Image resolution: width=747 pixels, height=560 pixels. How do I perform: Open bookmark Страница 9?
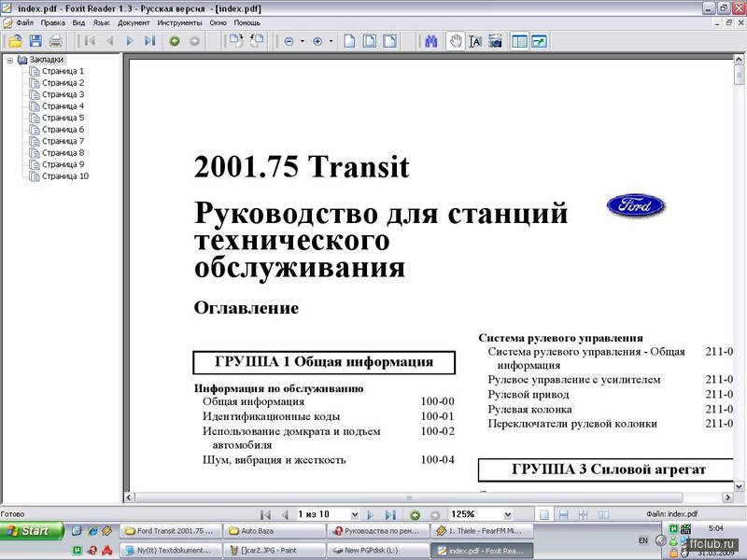click(63, 164)
